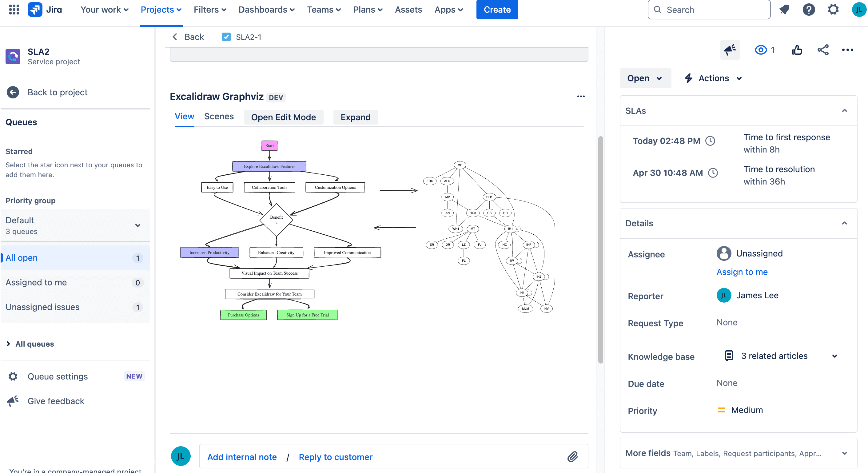Open the Plans menu
The image size is (868, 473).
tap(367, 10)
